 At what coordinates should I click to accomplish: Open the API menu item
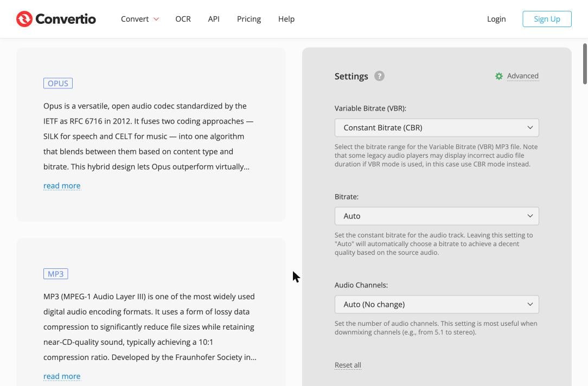click(214, 19)
